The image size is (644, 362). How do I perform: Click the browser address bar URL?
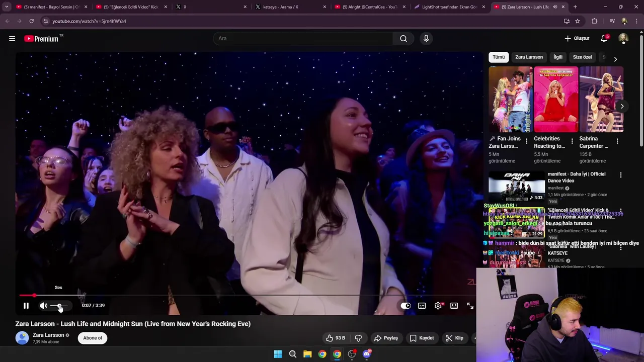[90, 21]
